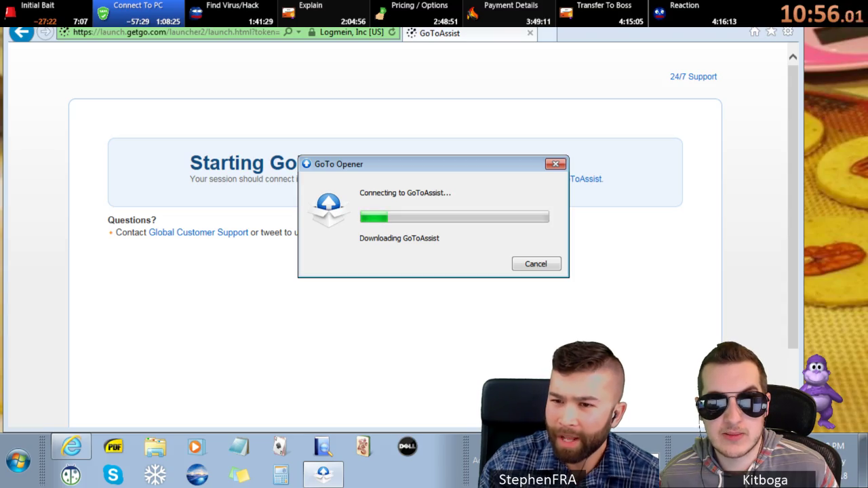Click the GoToAssist download progress bar
The height and width of the screenshot is (488, 868).
click(x=454, y=217)
